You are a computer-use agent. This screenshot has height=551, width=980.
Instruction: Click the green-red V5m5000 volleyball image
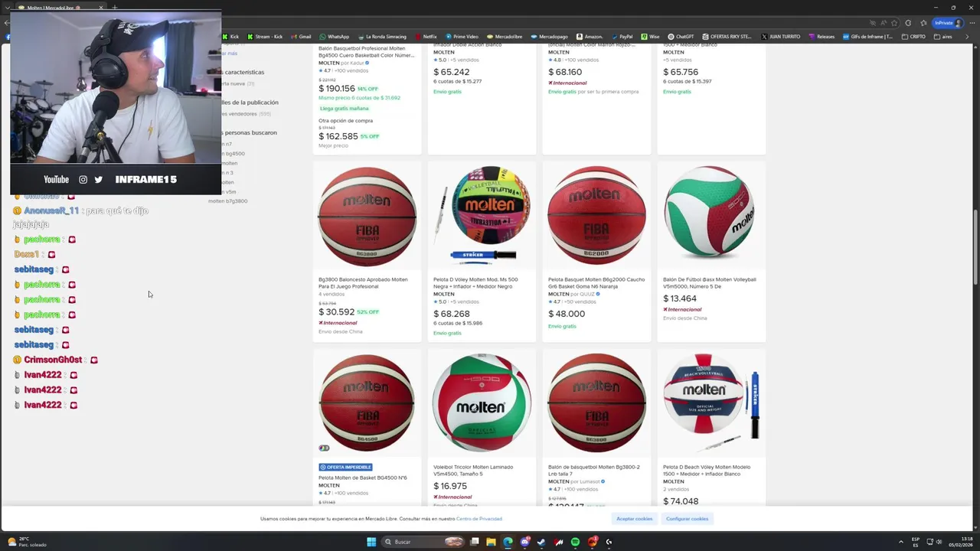(x=711, y=217)
